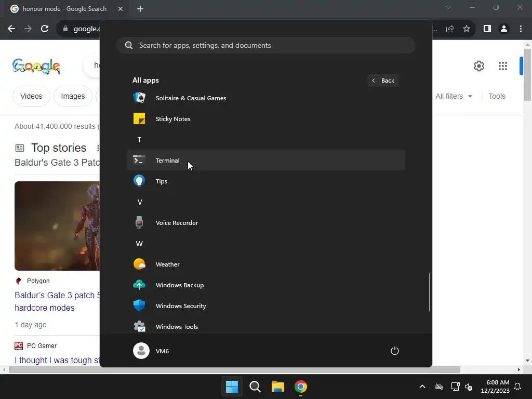This screenshot has width=532, height=399.
Task: Jump to letter T section header
Action: coord(139,140)
